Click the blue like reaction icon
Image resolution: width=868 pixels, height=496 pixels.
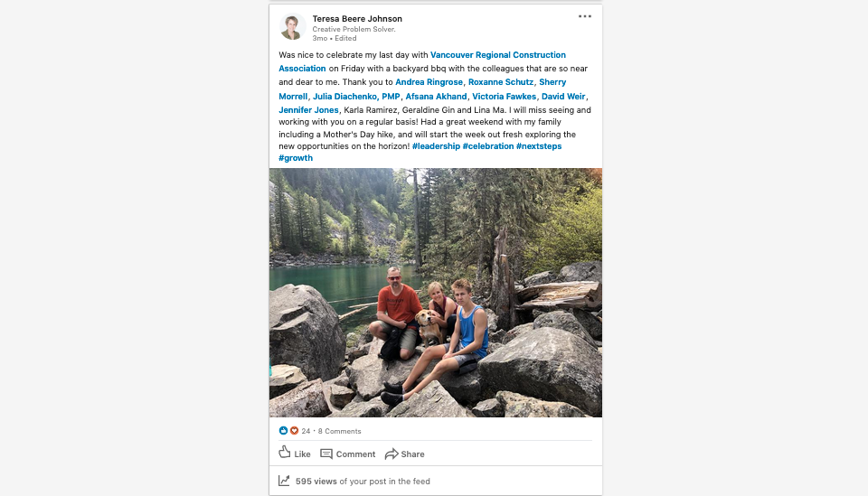pyautogui.click(x=283, y=431)
